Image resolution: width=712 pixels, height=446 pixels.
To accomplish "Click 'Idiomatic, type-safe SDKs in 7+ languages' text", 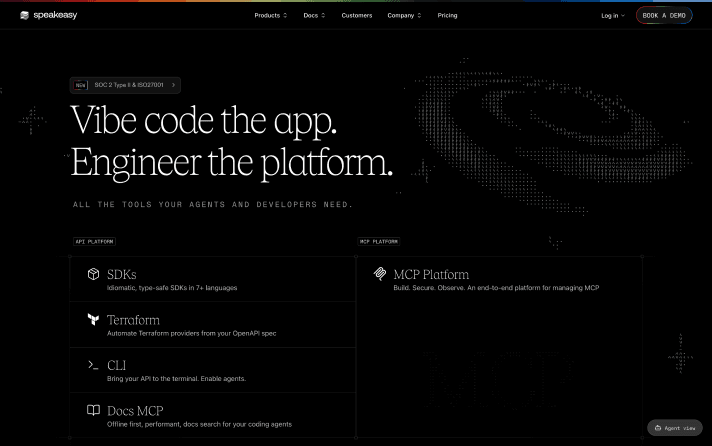I will tap(172, 288).
